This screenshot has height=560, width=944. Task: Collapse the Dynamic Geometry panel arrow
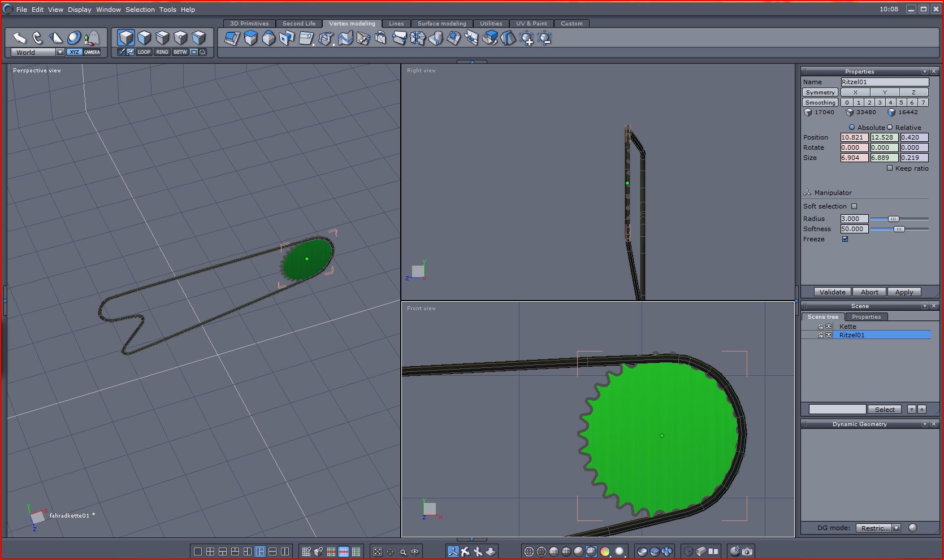[925, 424]
